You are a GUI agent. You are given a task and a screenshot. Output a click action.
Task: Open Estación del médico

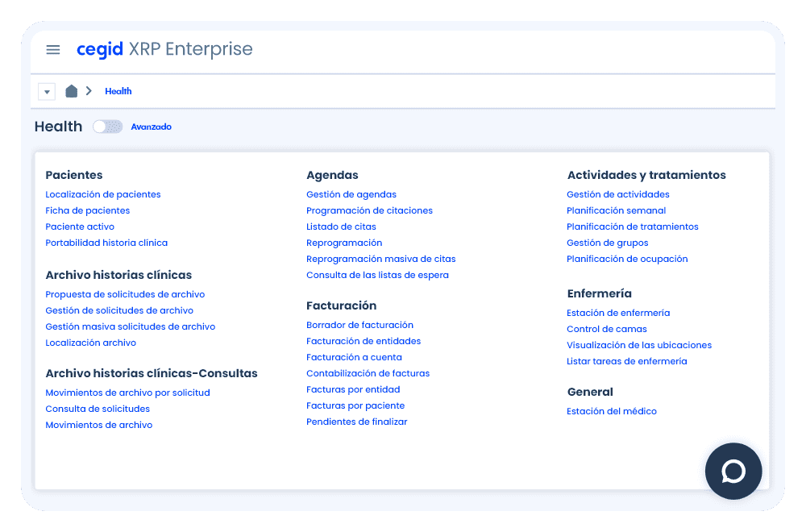[x=612, y=411]
